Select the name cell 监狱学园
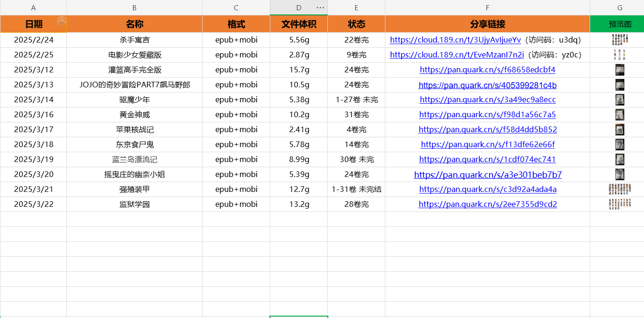The width and height of the screenshot is (644, 318). 134,205
